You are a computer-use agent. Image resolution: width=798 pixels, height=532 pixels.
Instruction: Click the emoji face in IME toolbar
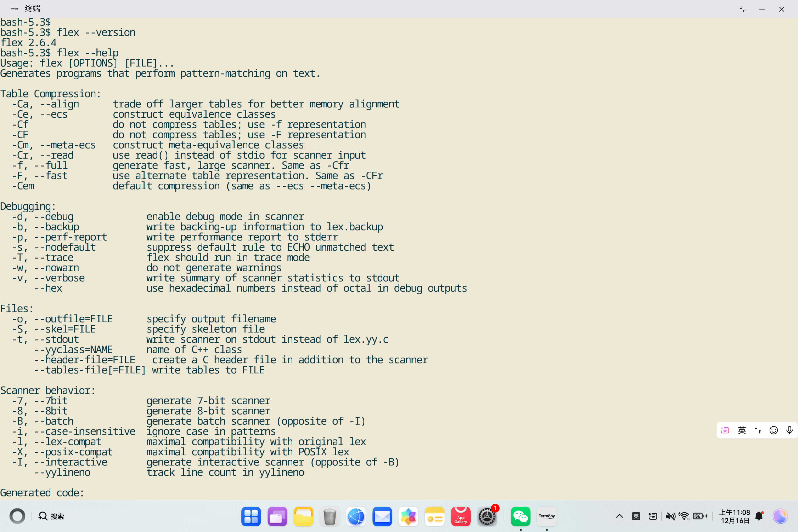click(x=773, y=430)
